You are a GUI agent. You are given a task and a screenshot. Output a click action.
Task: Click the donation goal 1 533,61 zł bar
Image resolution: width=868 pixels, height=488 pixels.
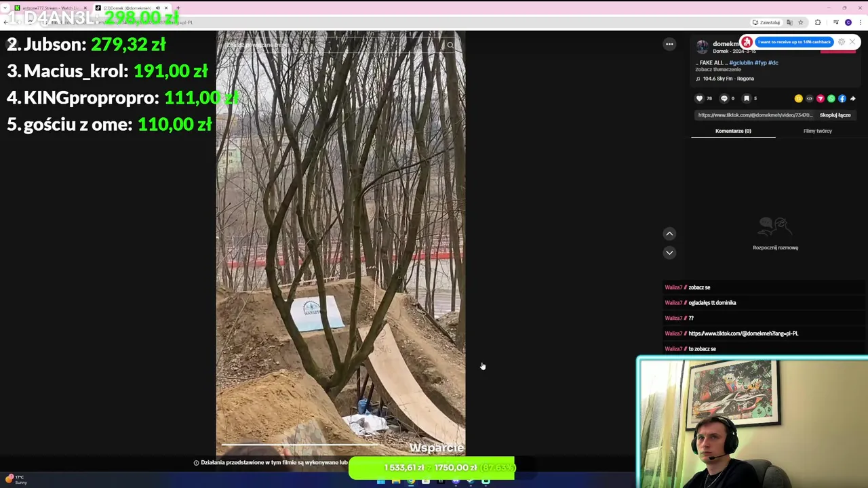tap(432, 468)
